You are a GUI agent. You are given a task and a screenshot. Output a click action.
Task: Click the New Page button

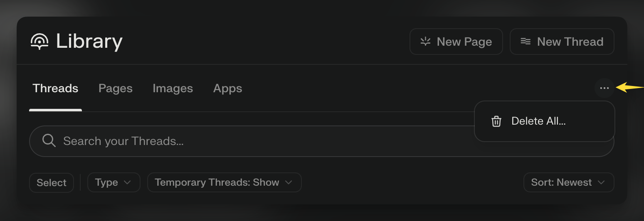pos(456,42)
